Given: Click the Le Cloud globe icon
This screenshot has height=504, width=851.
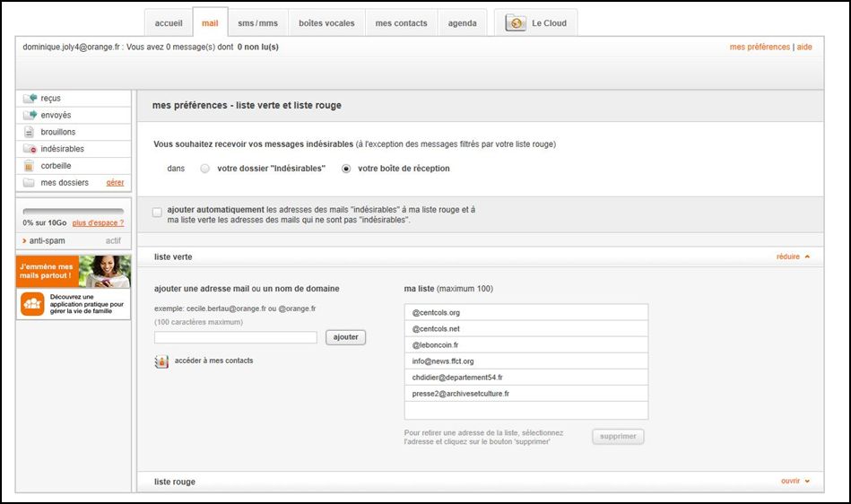Looking at the screenshot, I should [x=516, y=23].
